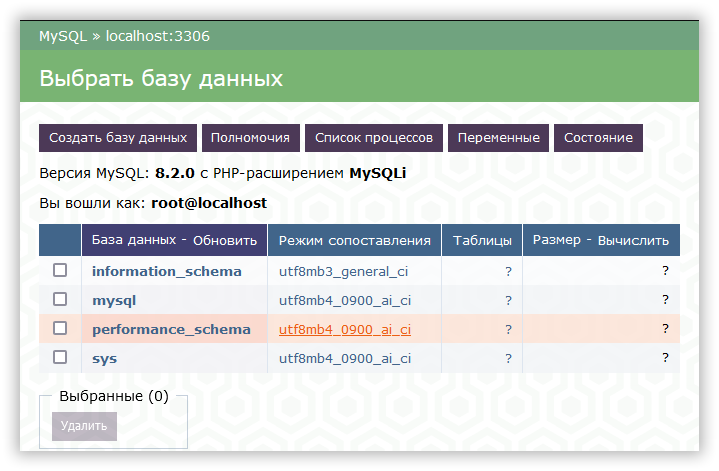Click the localhost:3306 breadcrumb link
719x471 pixels.
[x=158, y=36]
